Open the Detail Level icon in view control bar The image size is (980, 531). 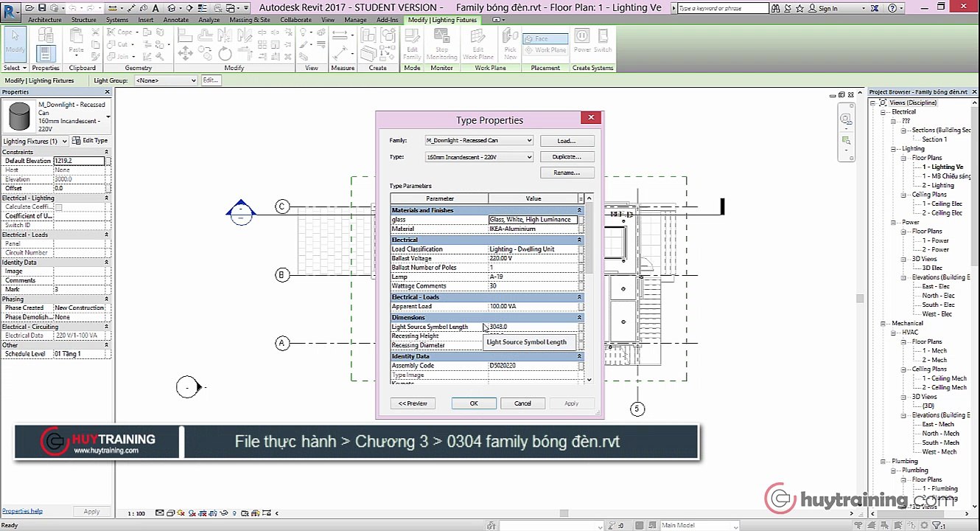[160, 513]
